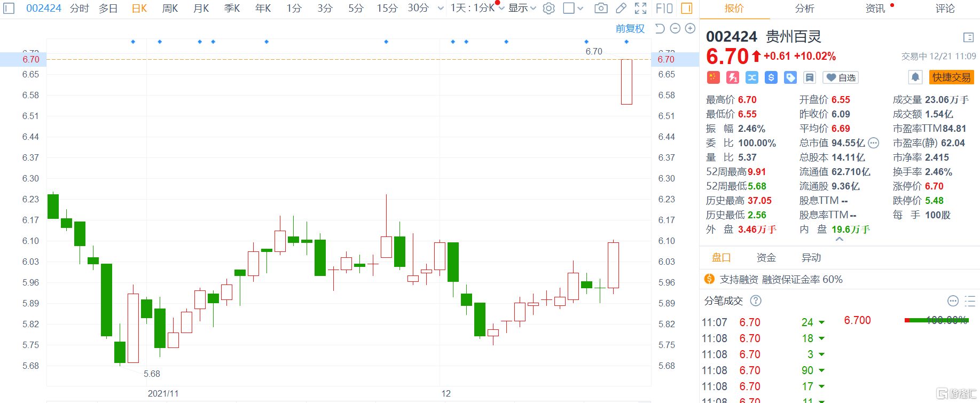
Task: Open more info next to 总市值
Action: click(874, 143)
